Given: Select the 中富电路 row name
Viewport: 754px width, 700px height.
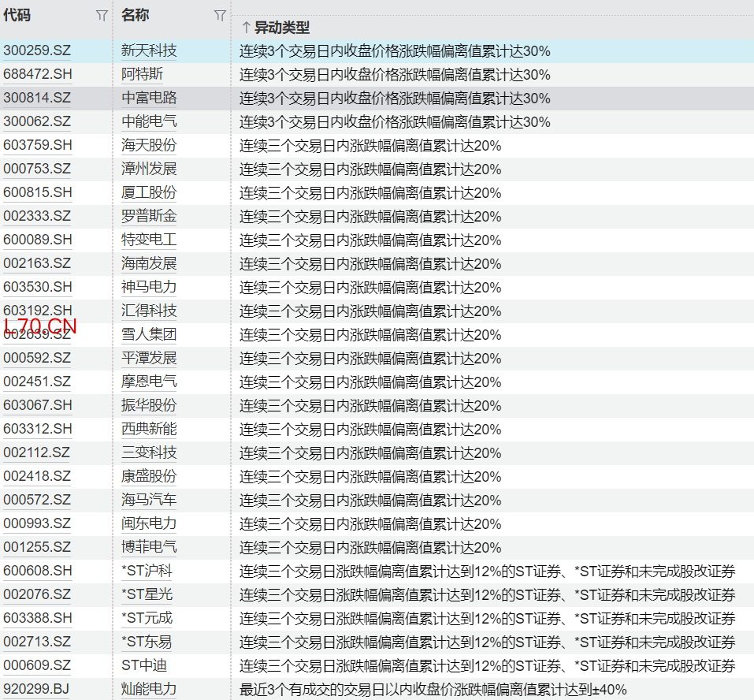Looking at the screenshot, I should click(149, 99).
